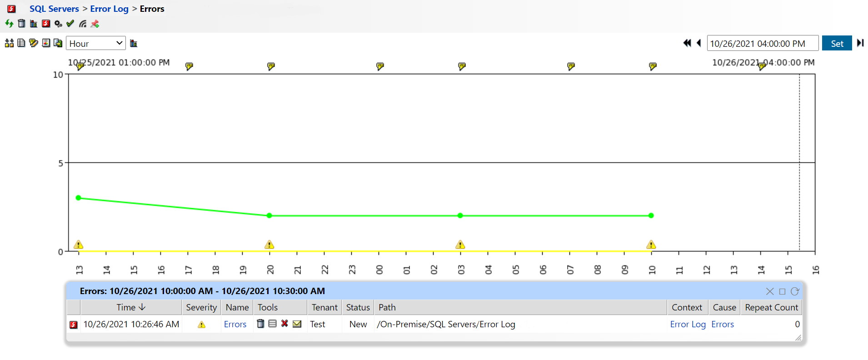Click the Tools column header
Screen dimensions: 868x360
coord(280,307)
